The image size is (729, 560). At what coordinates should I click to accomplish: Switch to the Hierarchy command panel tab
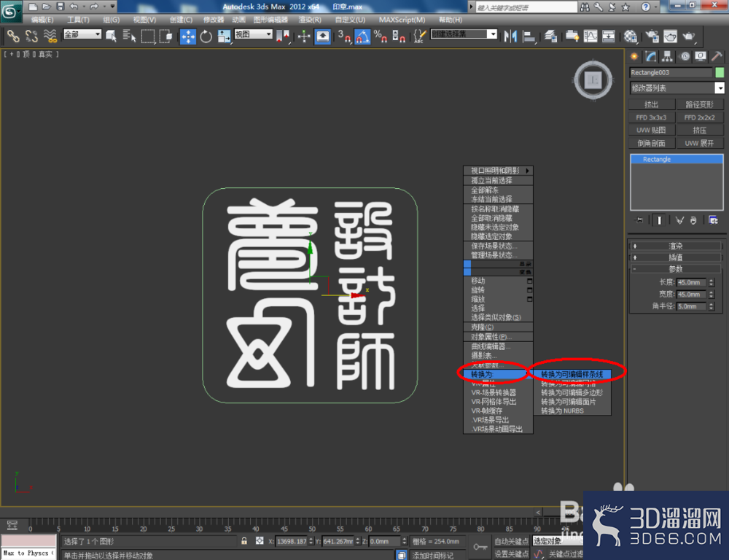667,56
